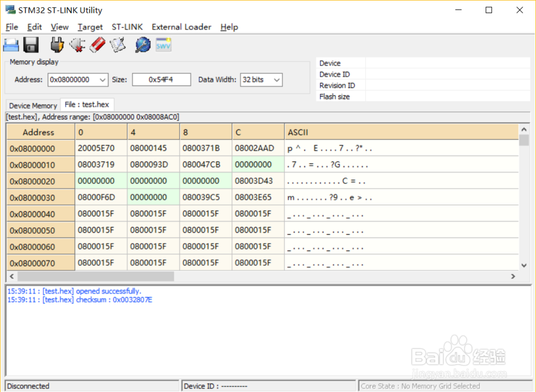
Task: Click row address 0x08000070
Action: pos(41,263)
